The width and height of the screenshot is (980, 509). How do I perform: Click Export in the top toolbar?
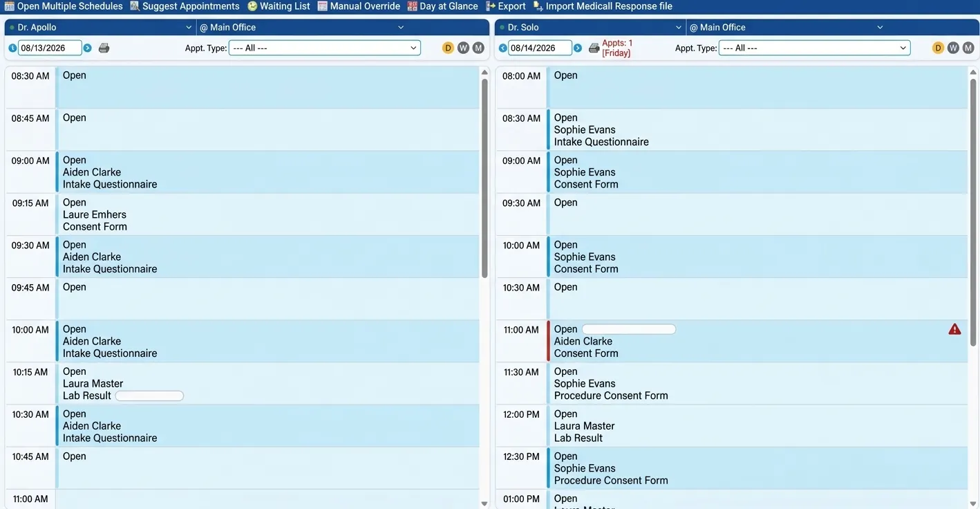pos(506,6)
